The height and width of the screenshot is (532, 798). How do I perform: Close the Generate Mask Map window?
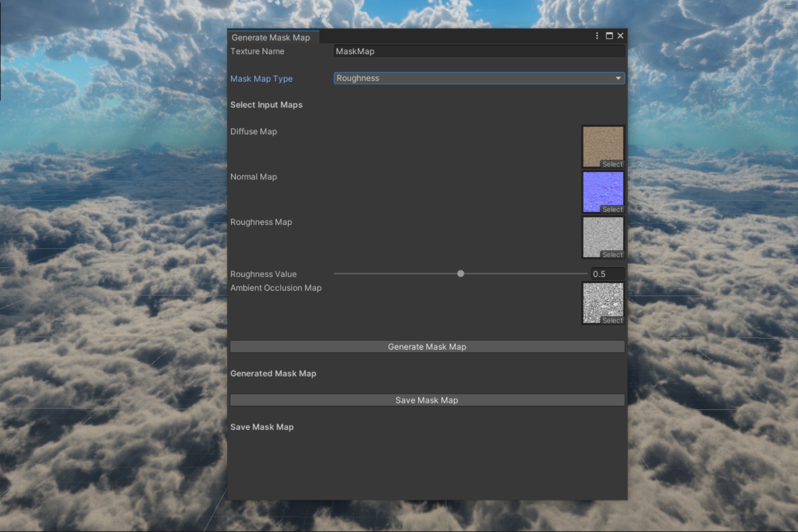[x=620, y=36]
